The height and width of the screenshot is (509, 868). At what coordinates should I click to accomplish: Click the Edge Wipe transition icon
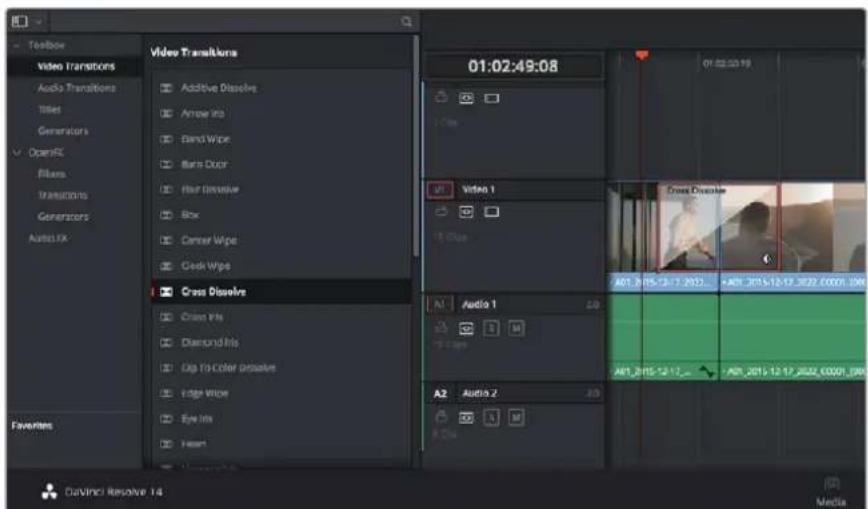(166, 393)
